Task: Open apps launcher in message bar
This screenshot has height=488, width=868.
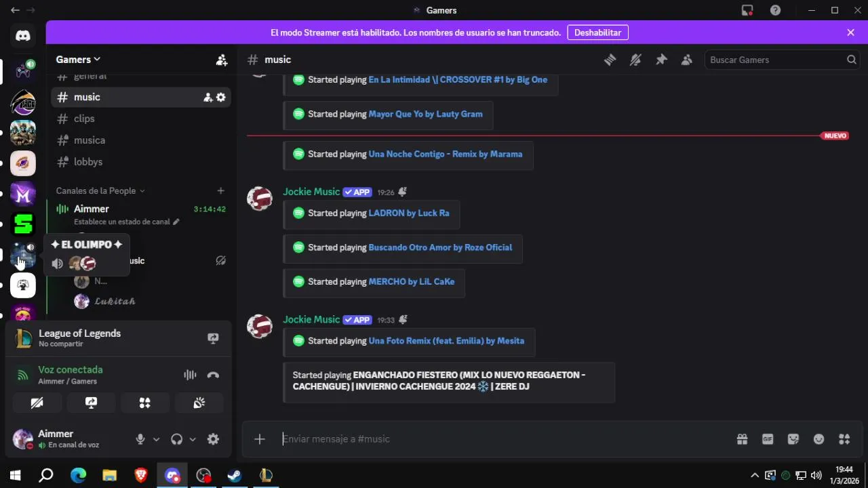Action: (844, 439)
